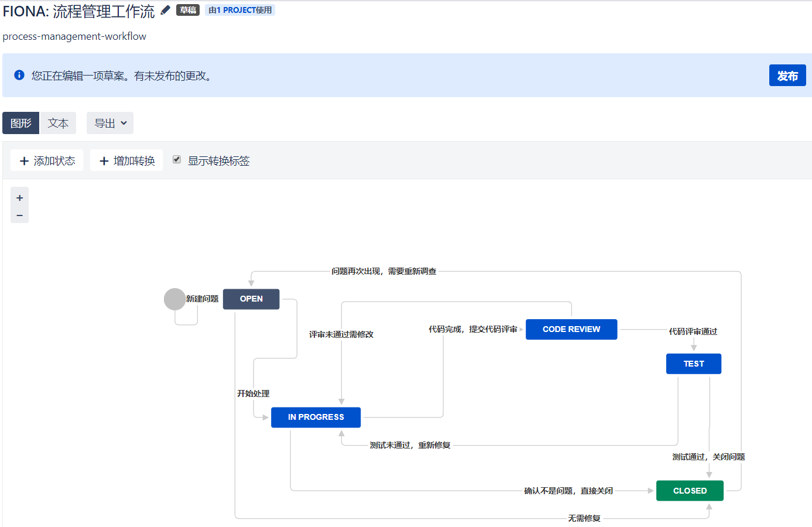Open the 导出 export dropdown
812x527 pixels.
pyautogui.click(x=110, y=123)
